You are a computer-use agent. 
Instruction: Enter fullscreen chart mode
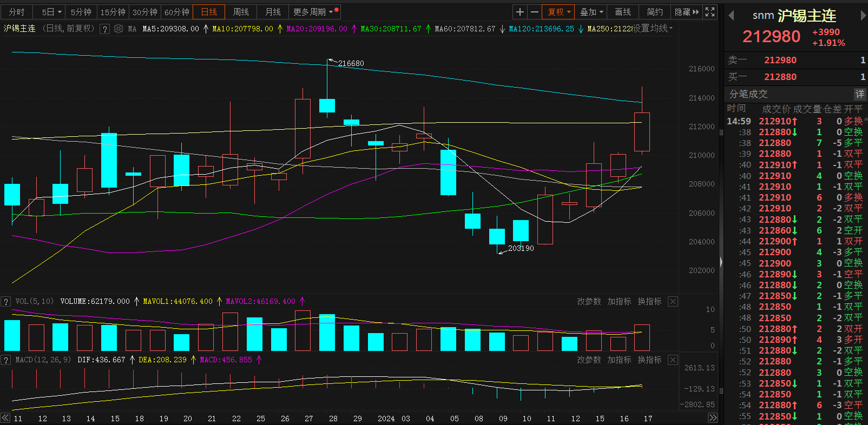[710, 12]
